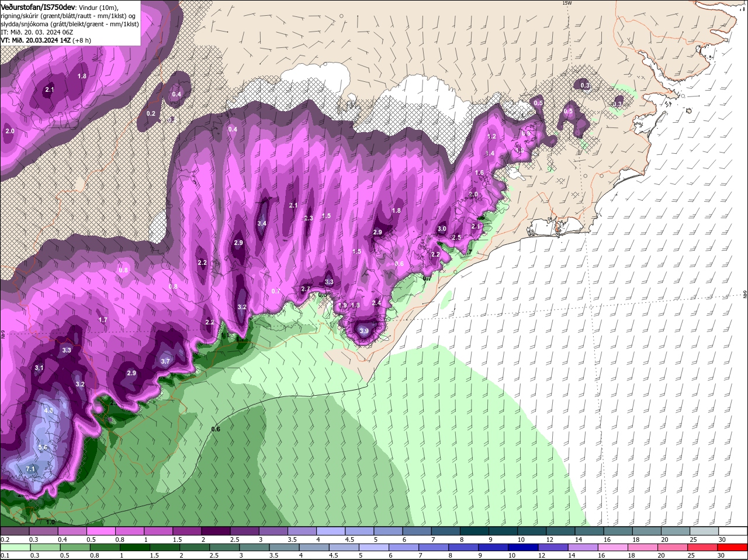
Task: Click the 3.1 precipitation value label
Action: coord(39,368)
